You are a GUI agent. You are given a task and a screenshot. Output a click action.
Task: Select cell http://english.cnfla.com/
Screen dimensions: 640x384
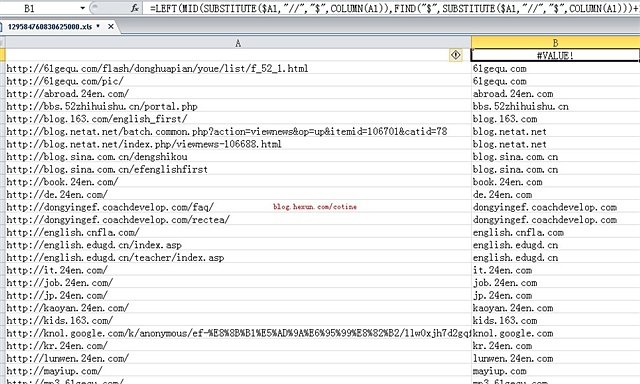pyautogui.click(x=238, y=232)
